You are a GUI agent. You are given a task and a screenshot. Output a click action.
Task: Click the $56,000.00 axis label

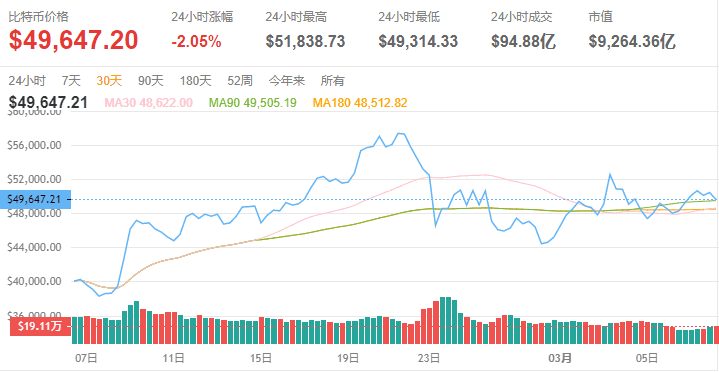35,145
